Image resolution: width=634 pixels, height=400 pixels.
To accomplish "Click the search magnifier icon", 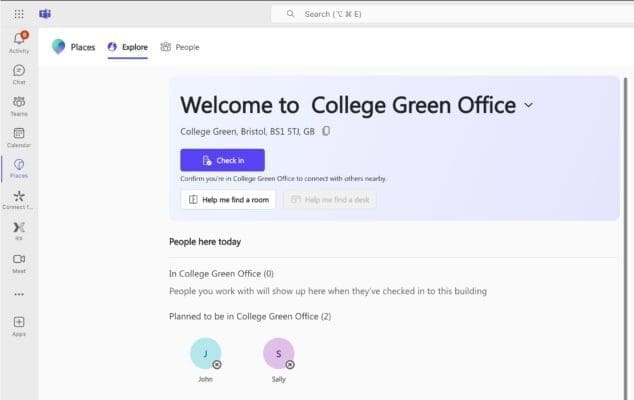I will click(x=290, y=14).
